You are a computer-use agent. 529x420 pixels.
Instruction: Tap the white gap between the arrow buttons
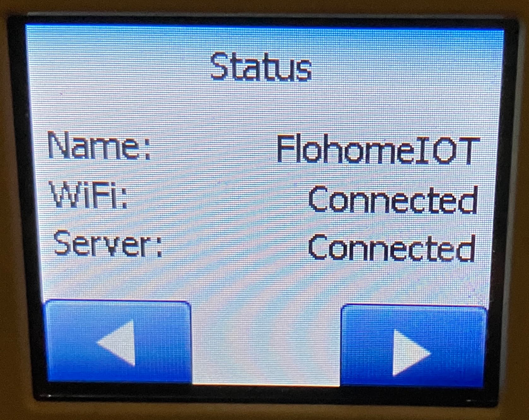266,344
